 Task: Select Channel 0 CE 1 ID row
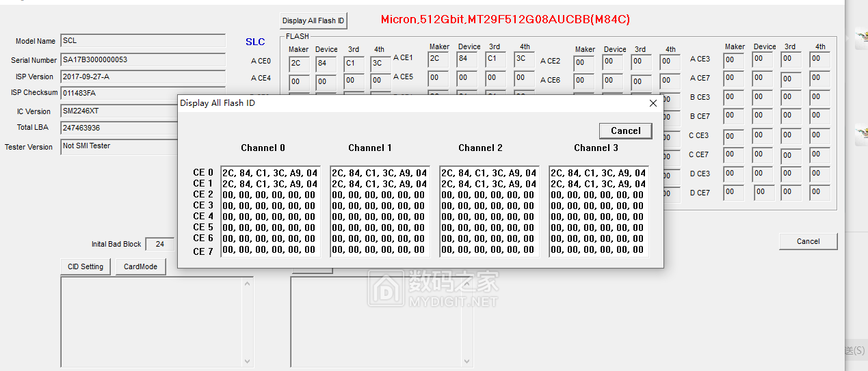tap(269, 184)
